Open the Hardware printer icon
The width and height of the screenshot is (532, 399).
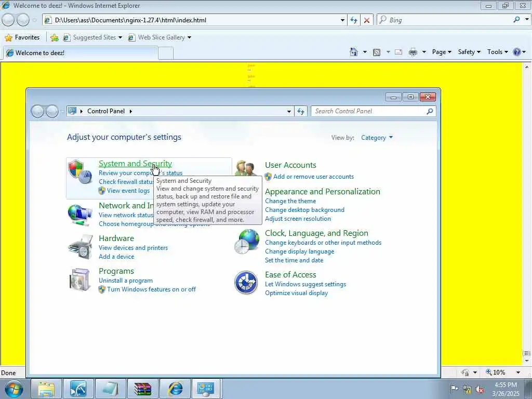(81, 247)
